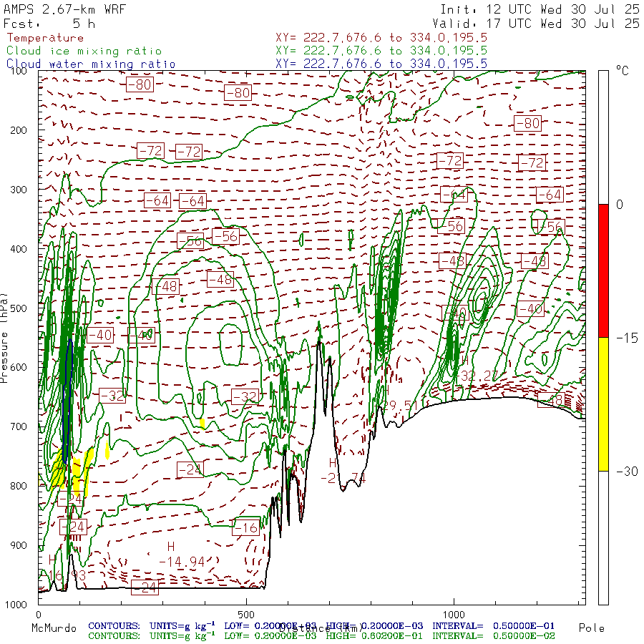Click the '0' distance axis label
The image size is (644, 644).
38,615
